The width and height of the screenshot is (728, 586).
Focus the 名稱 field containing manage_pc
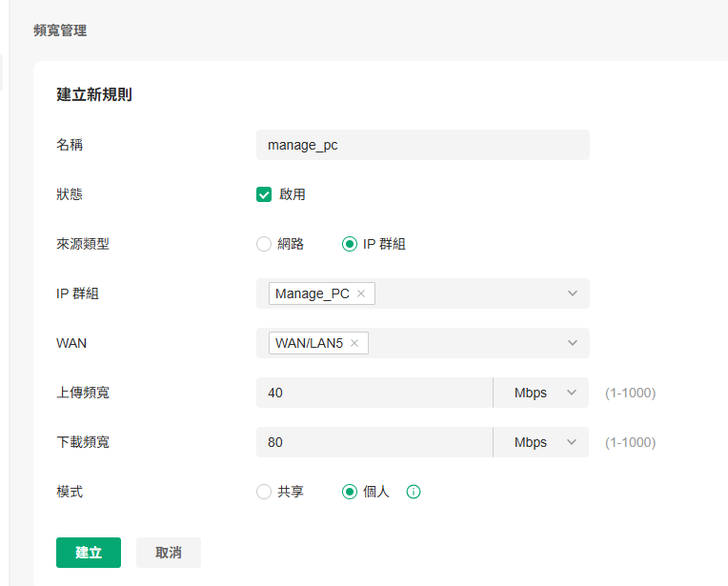[423, 145]
